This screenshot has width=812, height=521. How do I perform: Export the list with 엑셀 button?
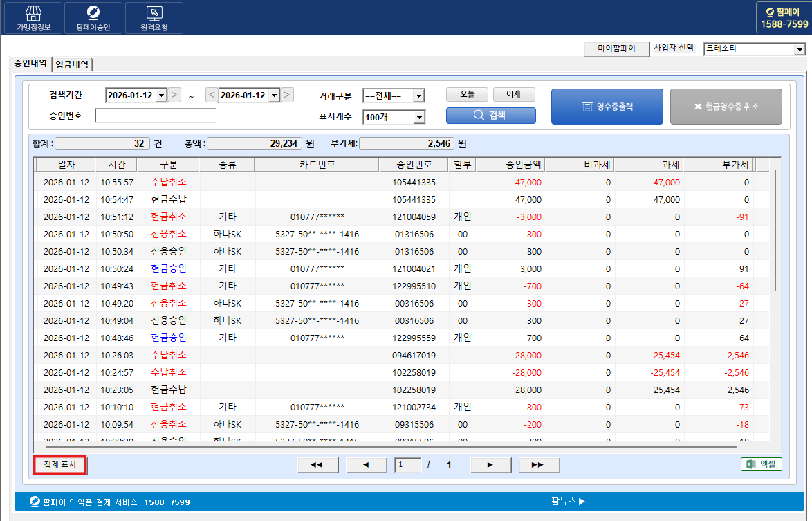[x=761, y=465]
